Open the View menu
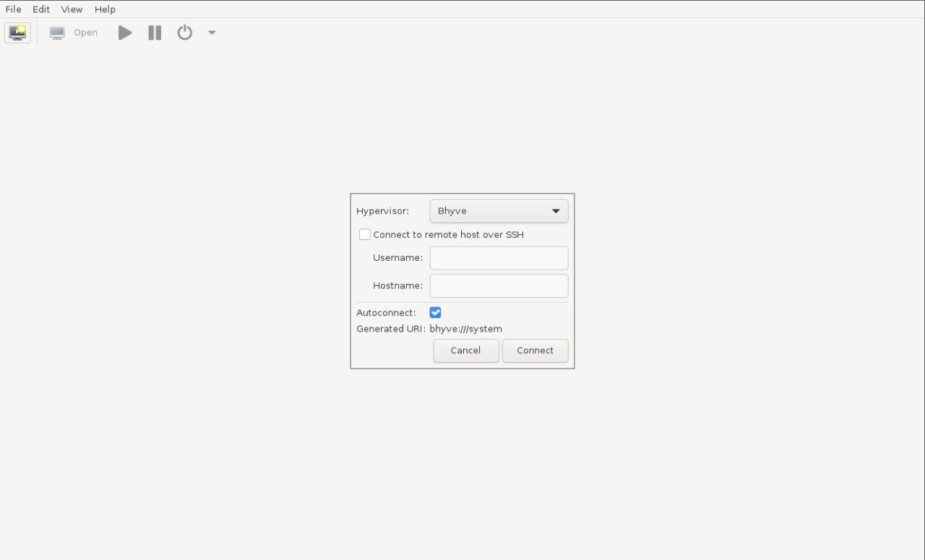 pos(72,9)
